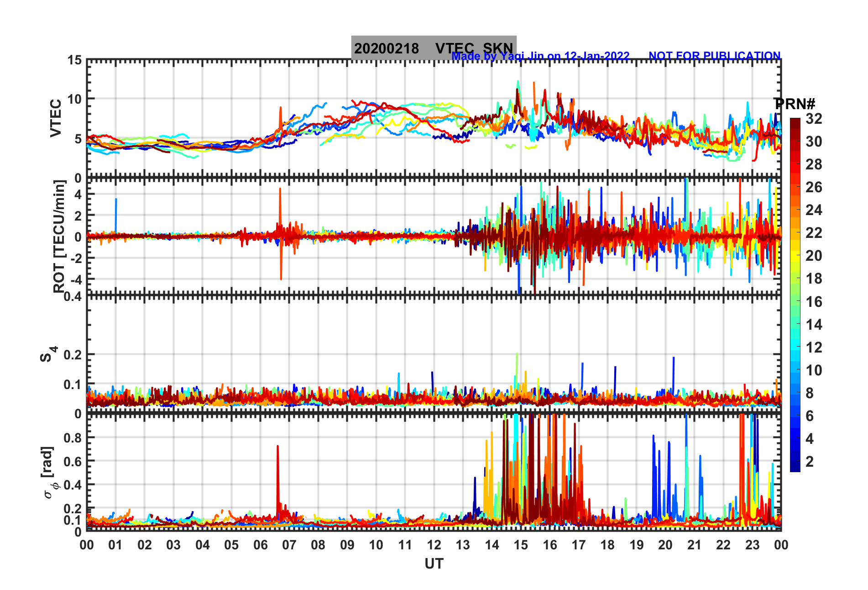Select the "ROT [TECU/min]" y-axis label
The image size is (868, 590).
click(x=59, y=236)
